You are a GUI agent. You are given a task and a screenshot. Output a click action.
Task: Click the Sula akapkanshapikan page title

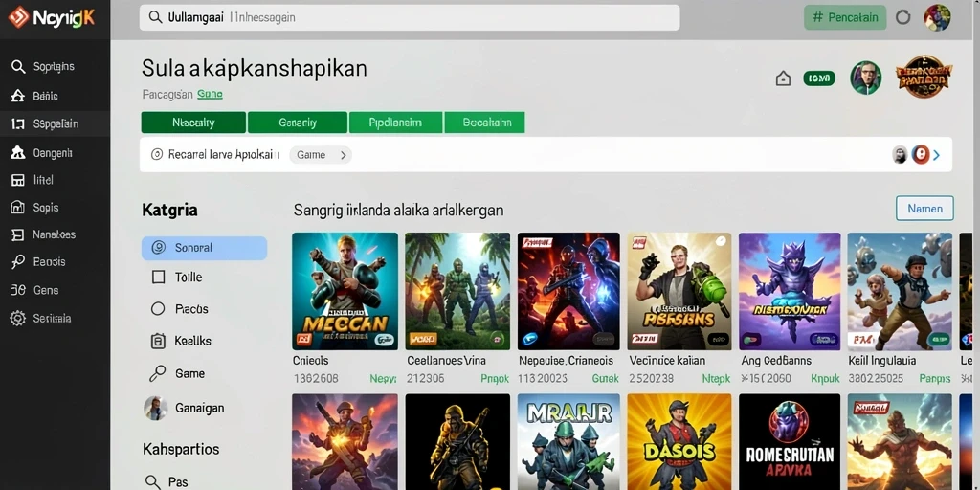point(255,68)
